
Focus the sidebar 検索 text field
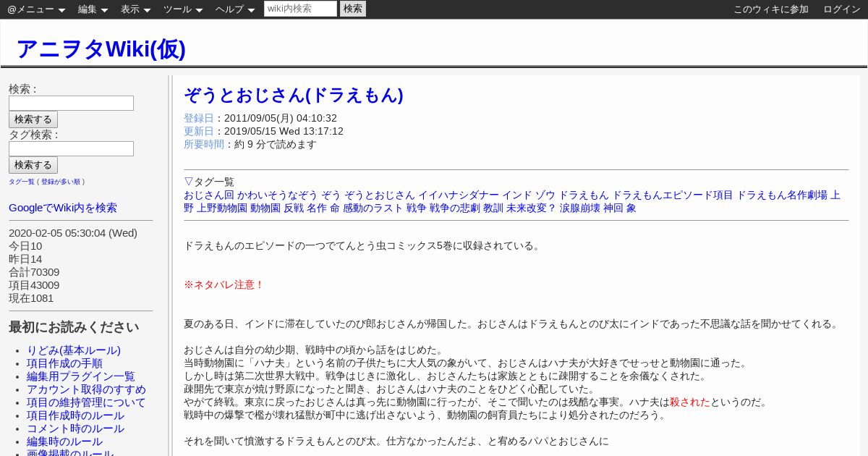pyautogui.click(x=71, y=103)
